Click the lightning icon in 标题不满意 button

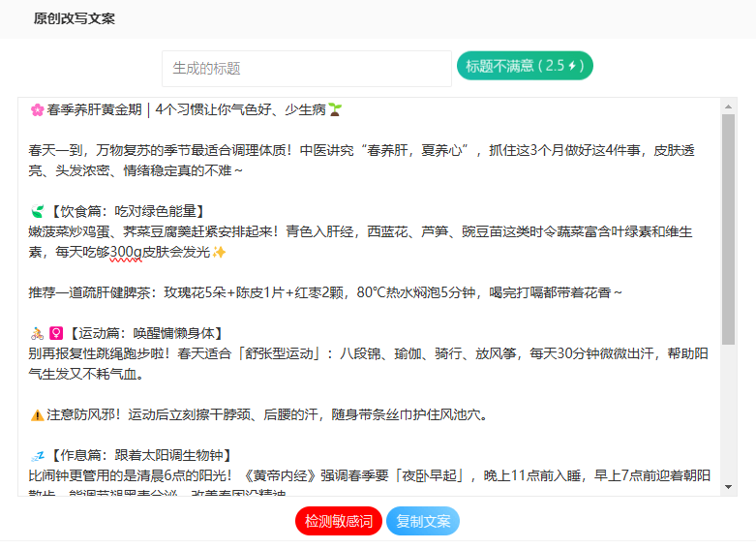tap(572, 66)
